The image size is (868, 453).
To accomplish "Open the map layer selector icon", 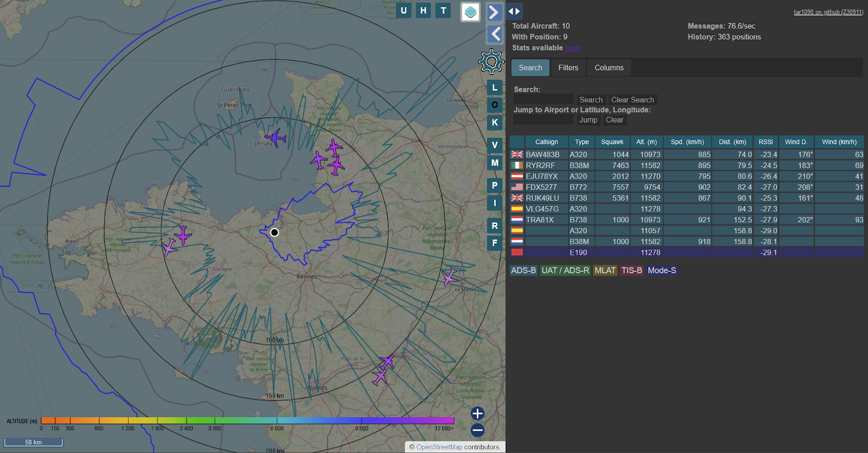I will [x=470, y=12].
